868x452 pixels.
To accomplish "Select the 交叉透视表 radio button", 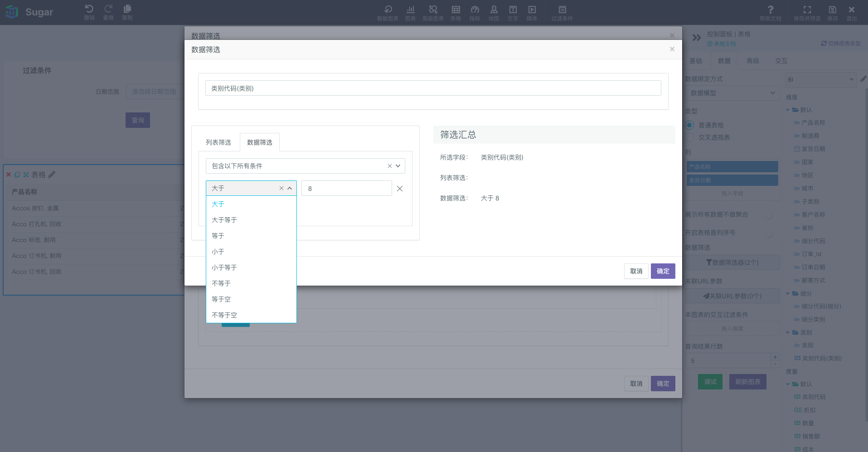I will pos(689,137).
